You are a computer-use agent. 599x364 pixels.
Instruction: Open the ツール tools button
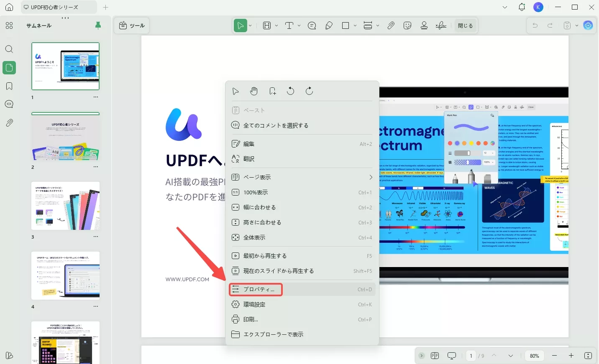point(132,25)
